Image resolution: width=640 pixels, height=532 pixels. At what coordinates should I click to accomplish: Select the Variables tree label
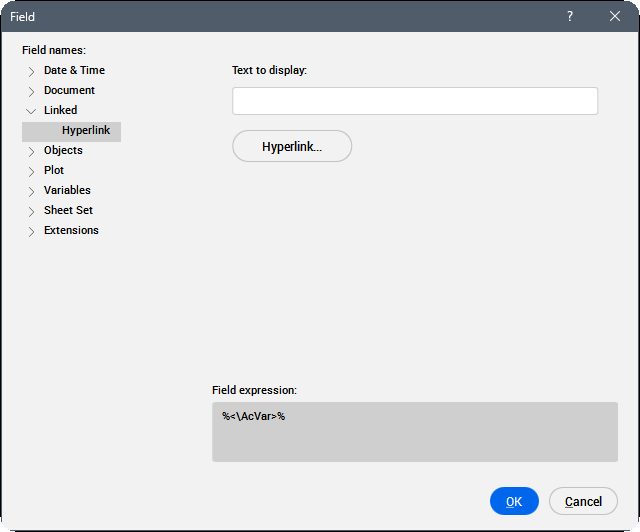[67, 191]
